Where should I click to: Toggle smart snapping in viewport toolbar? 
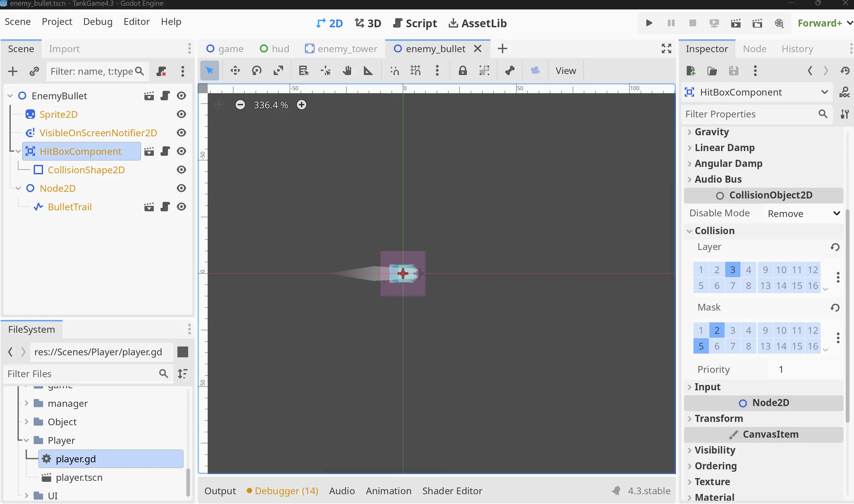coord(395,71)
